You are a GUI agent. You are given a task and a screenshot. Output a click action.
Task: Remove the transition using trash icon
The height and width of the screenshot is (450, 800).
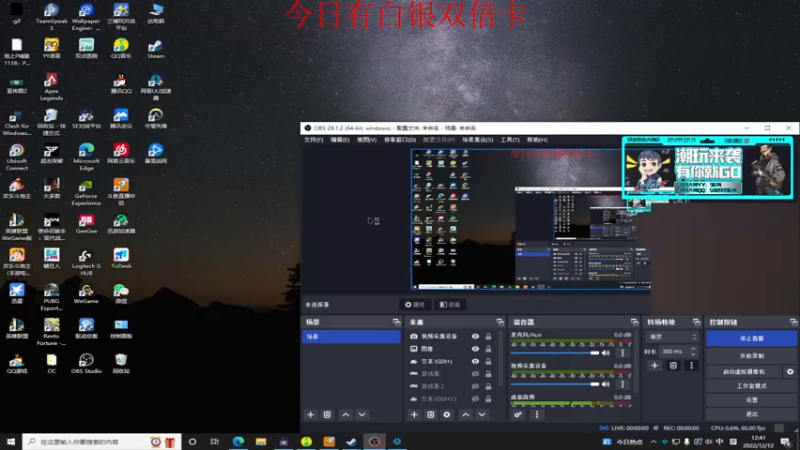tap(673, 365)
